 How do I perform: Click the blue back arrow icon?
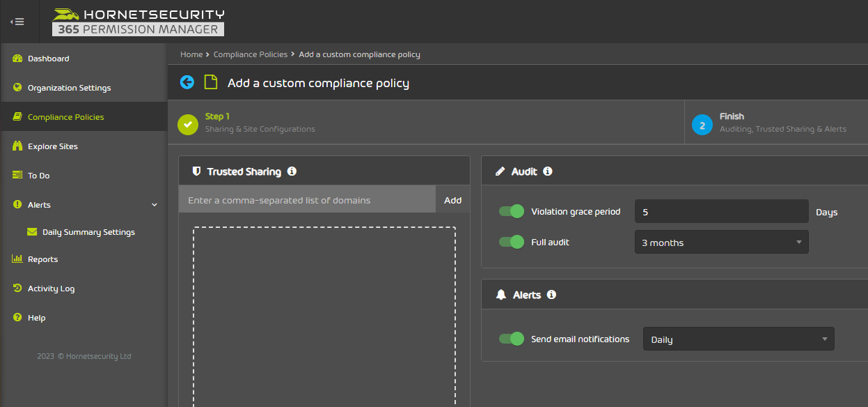(x=187, y=82)
